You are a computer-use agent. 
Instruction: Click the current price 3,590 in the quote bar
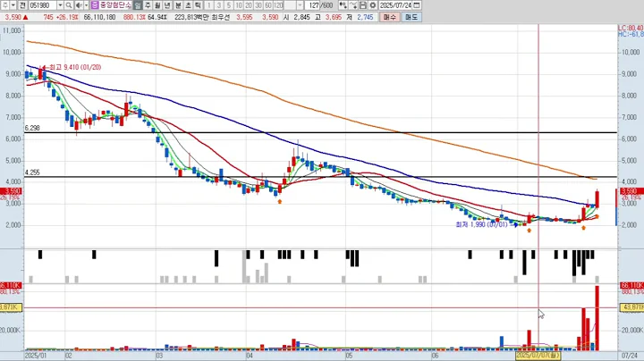click(x=13, y=17)
